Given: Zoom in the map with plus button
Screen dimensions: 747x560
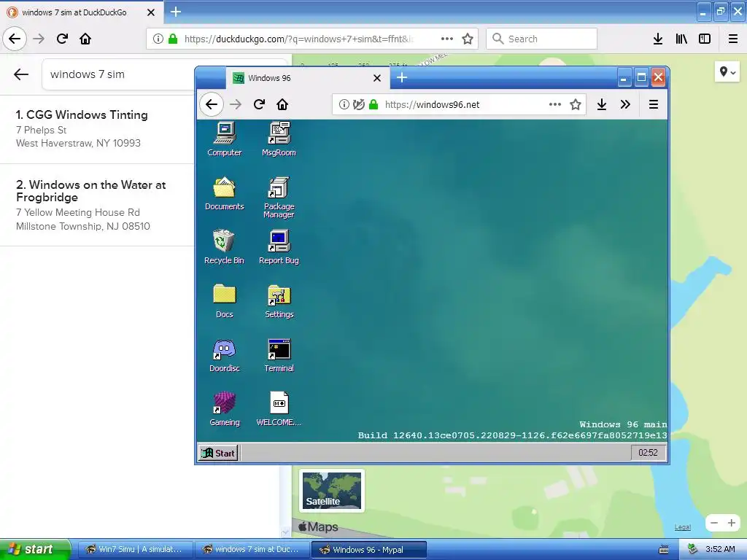Looking at the screenshot, I should click(731, 523).
